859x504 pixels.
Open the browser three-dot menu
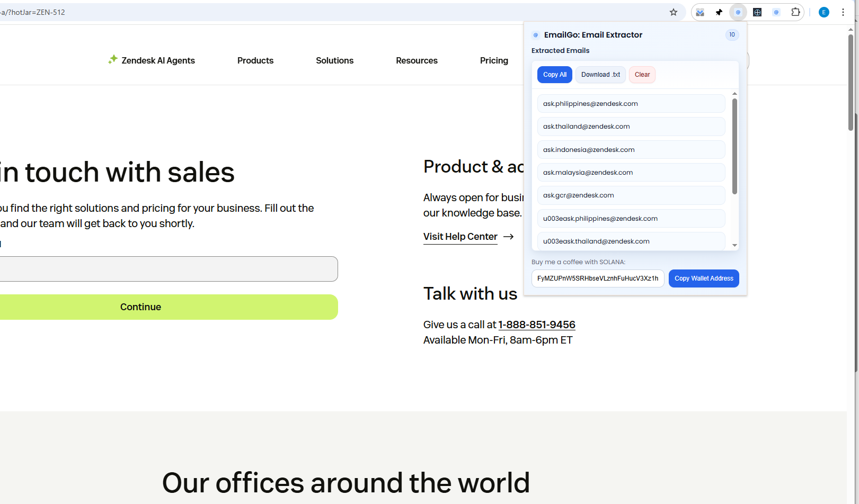tap(843, 12)
